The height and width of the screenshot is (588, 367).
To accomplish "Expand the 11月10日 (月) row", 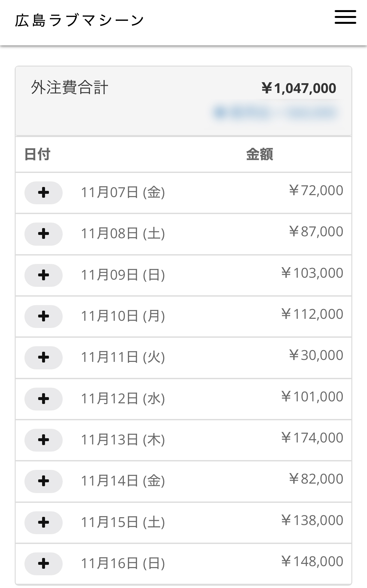I will [x=43, y=317].
